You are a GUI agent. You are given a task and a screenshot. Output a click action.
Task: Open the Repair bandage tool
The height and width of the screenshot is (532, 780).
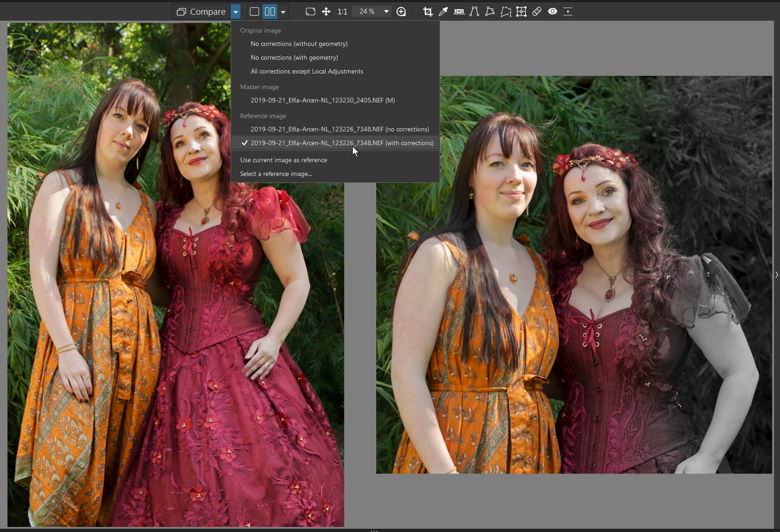537,11
